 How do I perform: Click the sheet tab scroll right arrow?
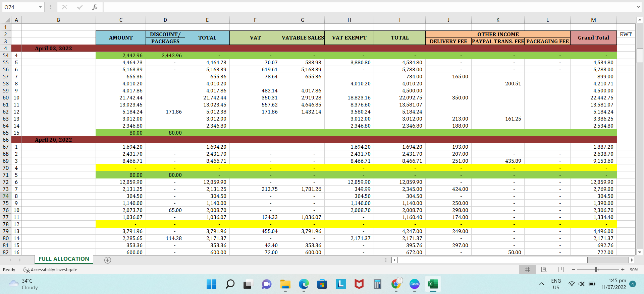click(x=20, y=260)
